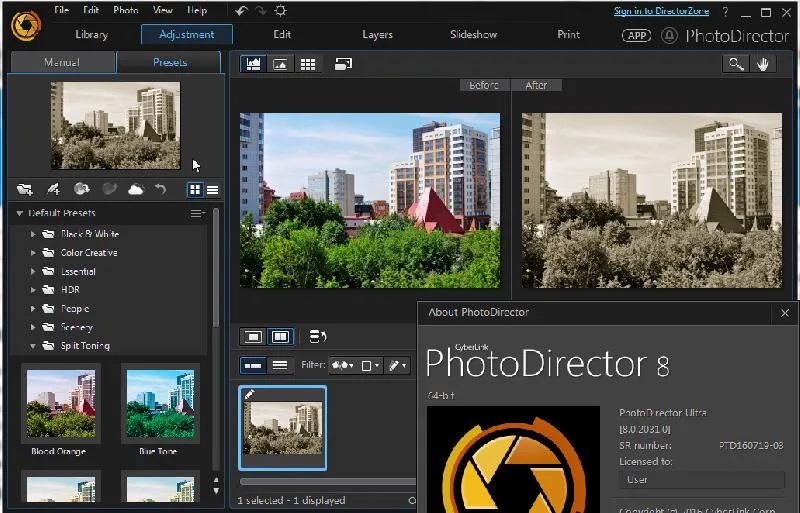This screenshot has width=800, height=513.
Task: Click the filmstrip horizontal scrollbar
Action: 328,481
